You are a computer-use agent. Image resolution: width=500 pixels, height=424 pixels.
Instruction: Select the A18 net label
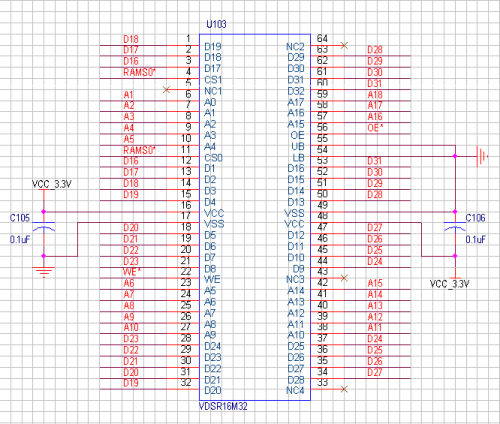[x=375, y=95]
